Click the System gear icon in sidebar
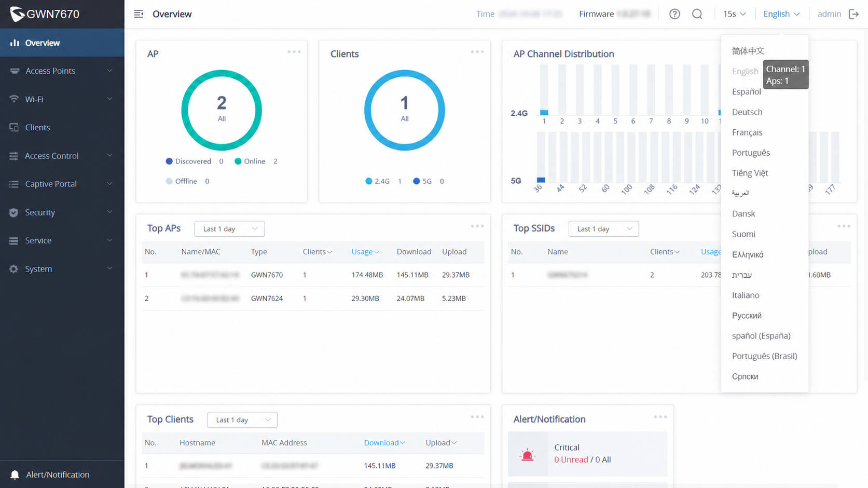Image resolution: width=868 pixels, height=488 pixels. 13,269
